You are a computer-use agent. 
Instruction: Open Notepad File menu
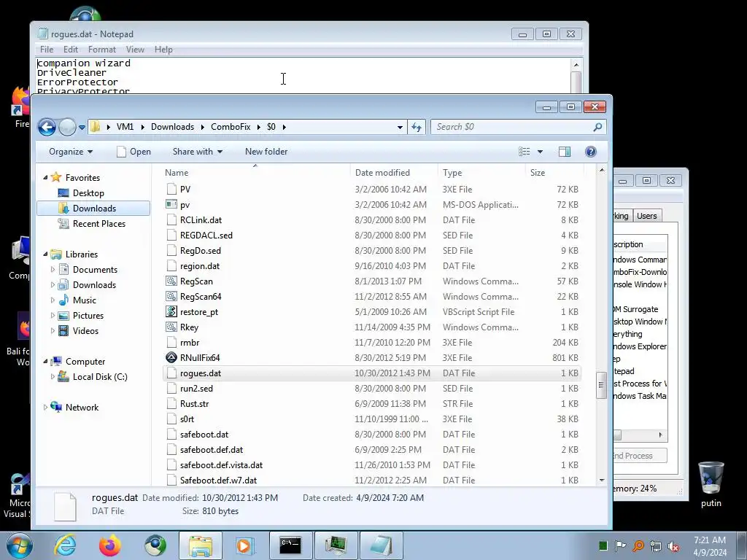click(x=47, y=50)
